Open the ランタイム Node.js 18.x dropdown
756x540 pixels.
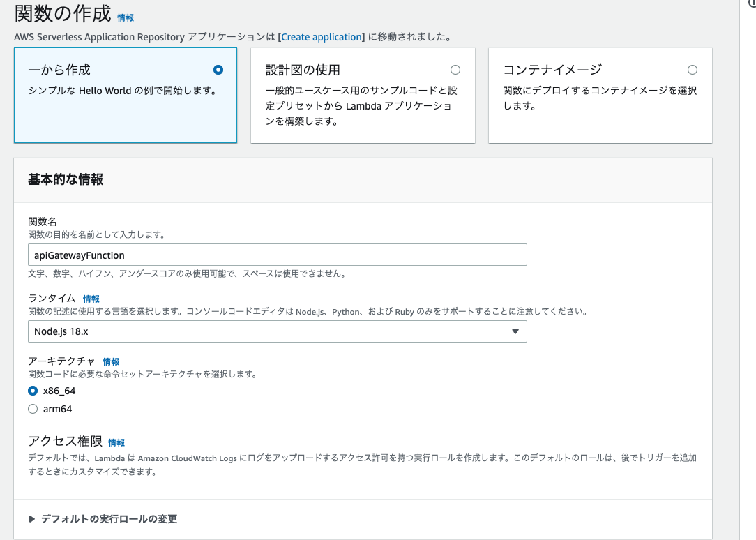tap(278, 331)
